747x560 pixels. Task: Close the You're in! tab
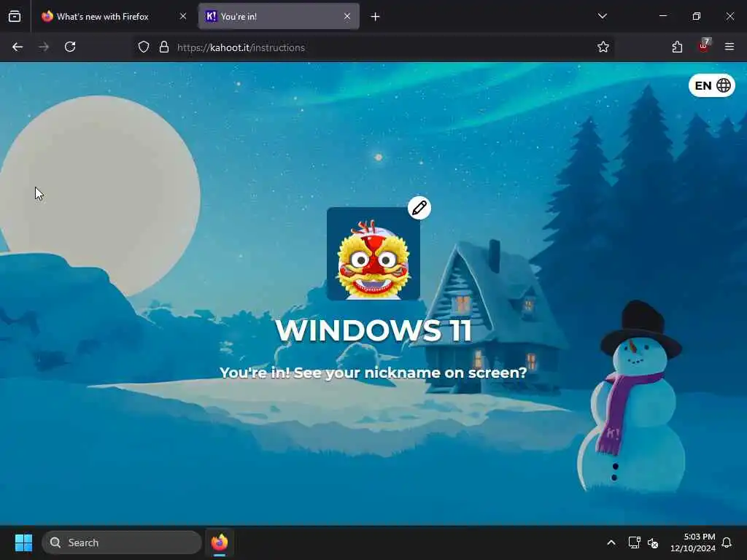[347, 17]
